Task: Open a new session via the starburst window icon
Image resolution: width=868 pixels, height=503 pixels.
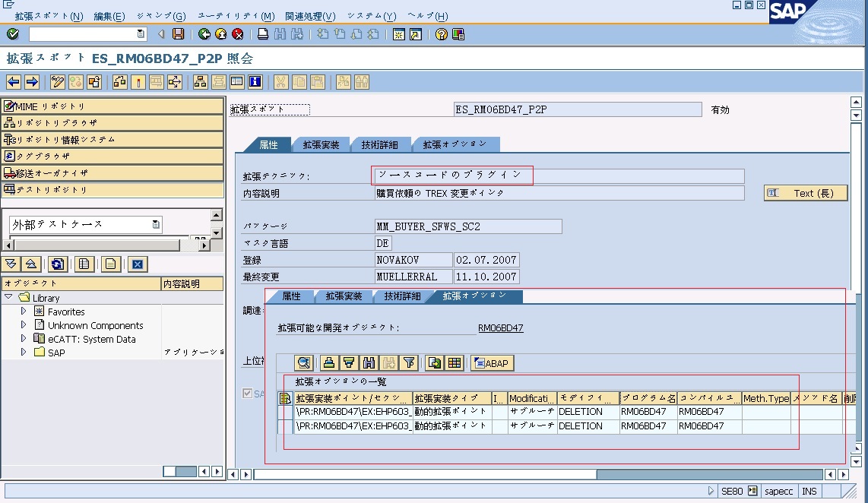Action: [398, 34]
